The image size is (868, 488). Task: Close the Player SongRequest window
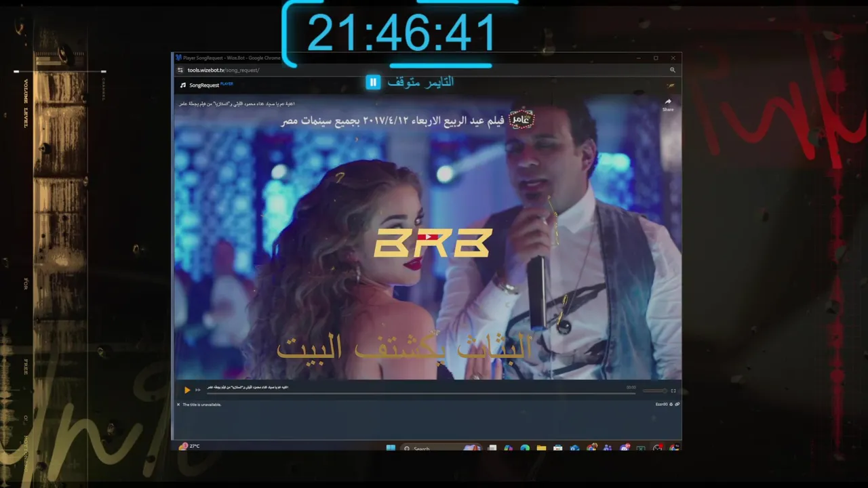pyautogui.click(x=673, y=58)
